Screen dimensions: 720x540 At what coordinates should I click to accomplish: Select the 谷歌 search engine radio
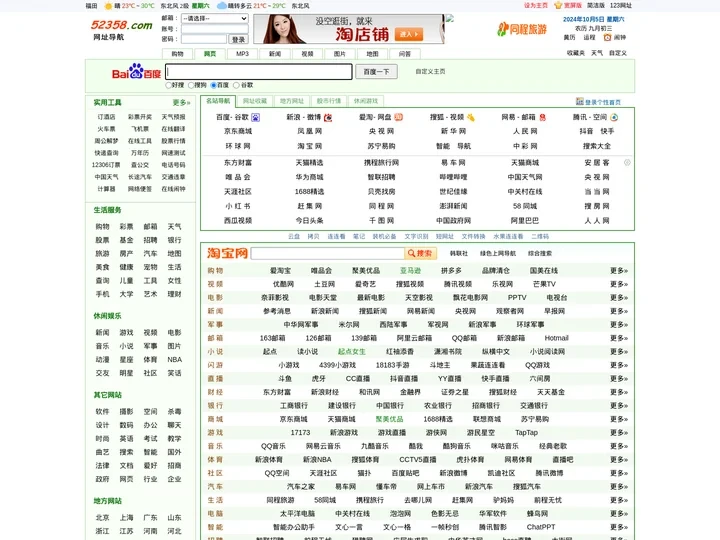coord(236,85)
